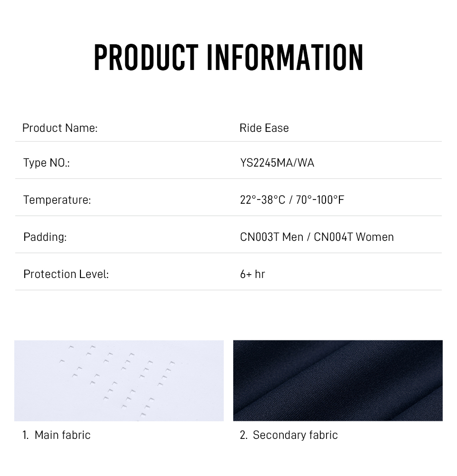Select the Type NO. label
The image size is (457, 476).
coord(47,163)
